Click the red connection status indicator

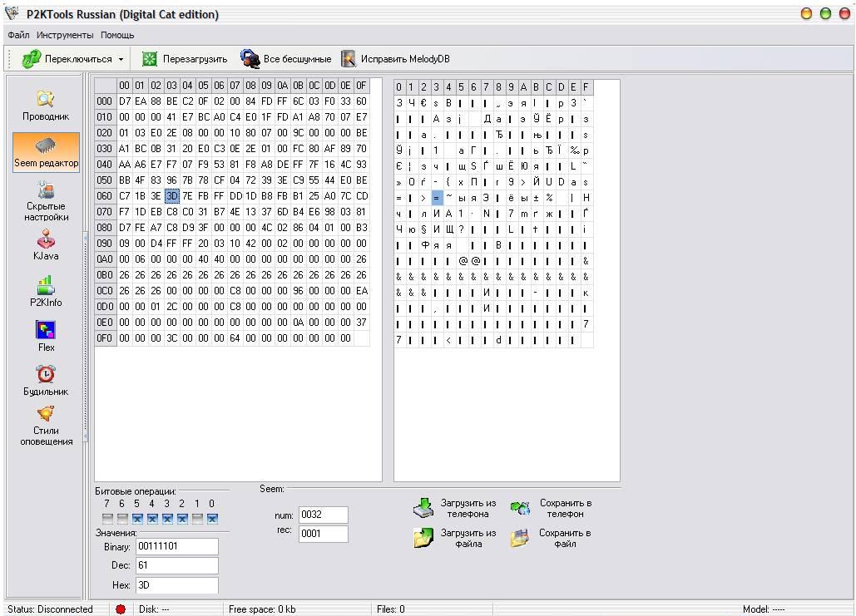click(121, 609)
